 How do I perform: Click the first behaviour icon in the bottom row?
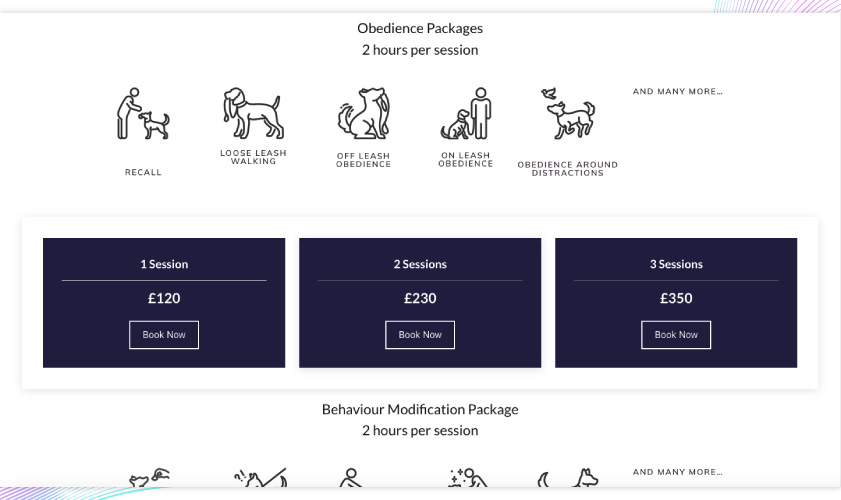click(x=149, y=477)
